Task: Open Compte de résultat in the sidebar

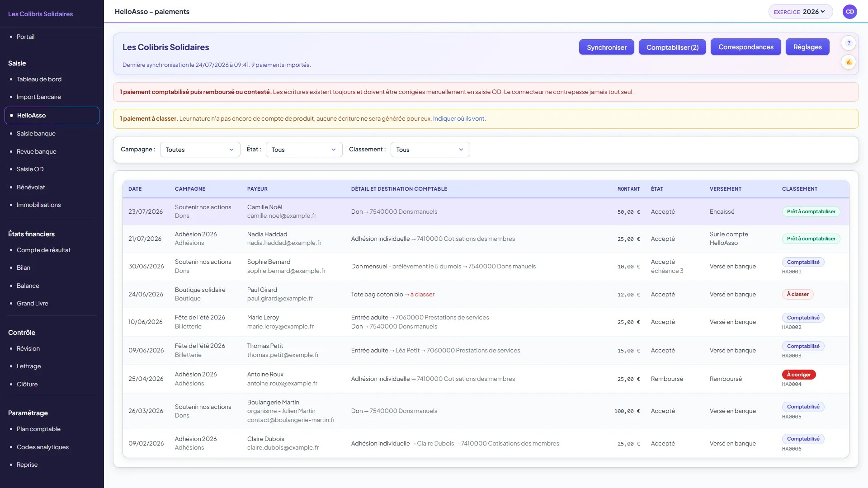Action: coord(43,250)
